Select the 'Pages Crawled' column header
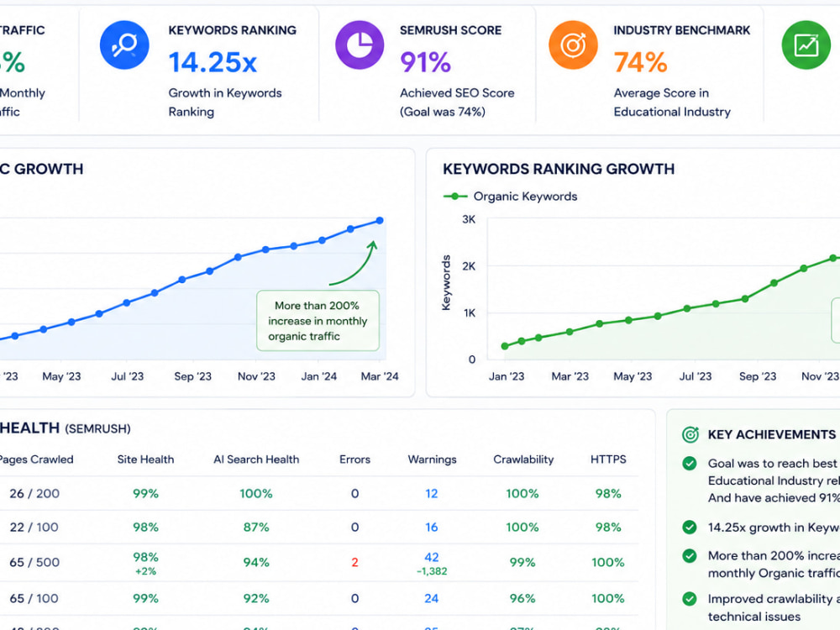The width and height of the screenshot is (840, 630). tap(36, 459)
